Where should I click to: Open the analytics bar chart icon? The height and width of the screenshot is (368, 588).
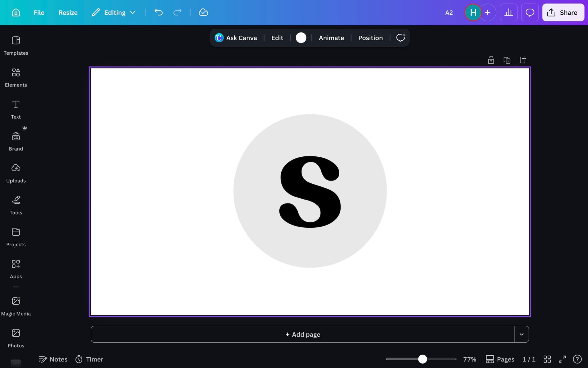coord(508,13)
